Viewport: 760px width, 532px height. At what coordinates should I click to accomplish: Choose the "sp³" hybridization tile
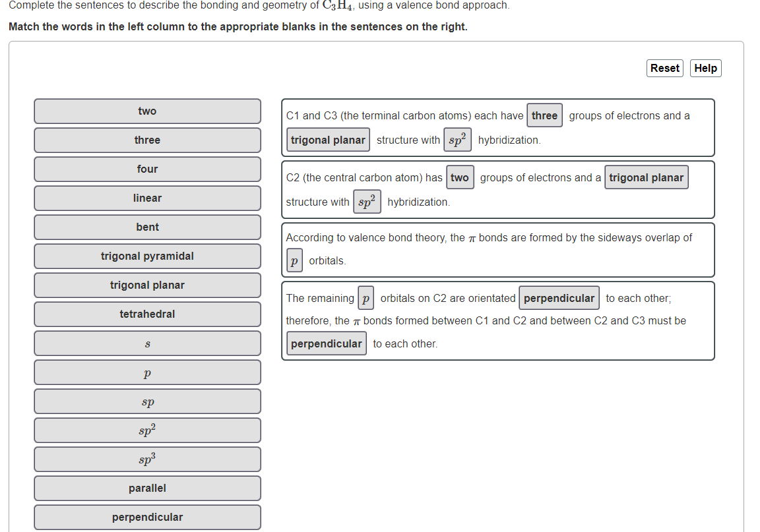(x=147, y=459)
